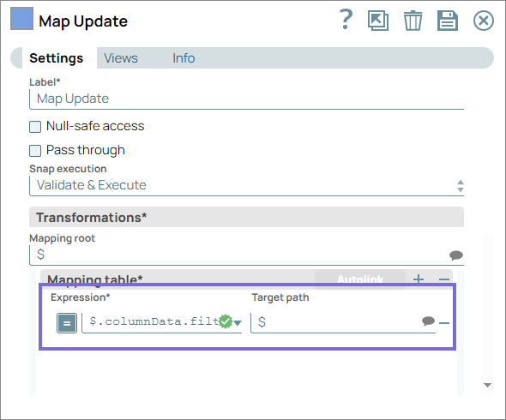Check the Pass through option

click(x=35, y=151)
